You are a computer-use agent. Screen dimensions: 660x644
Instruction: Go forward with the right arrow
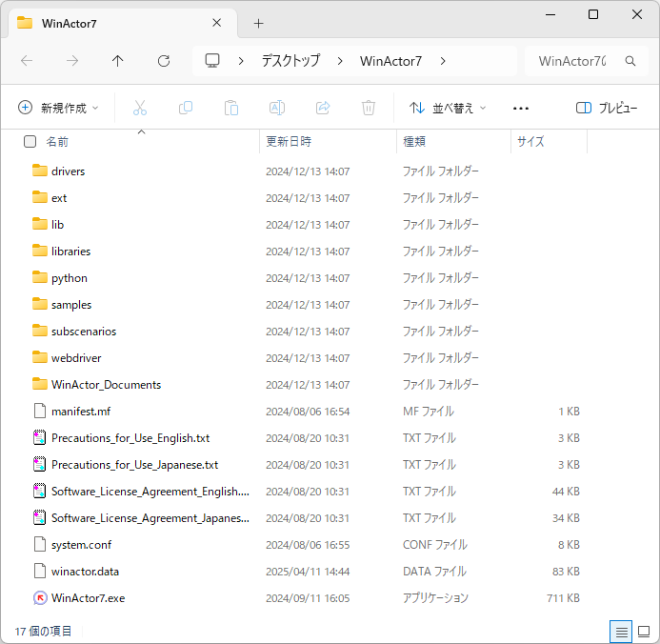[72, 61]
